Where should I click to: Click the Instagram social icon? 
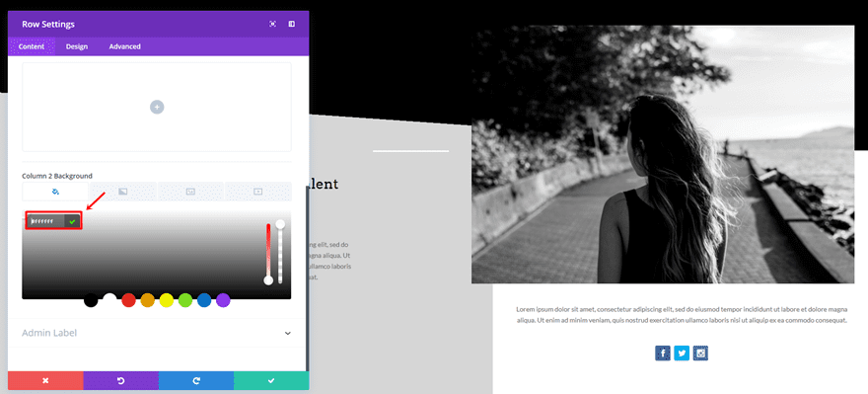[x=700, y=353]
